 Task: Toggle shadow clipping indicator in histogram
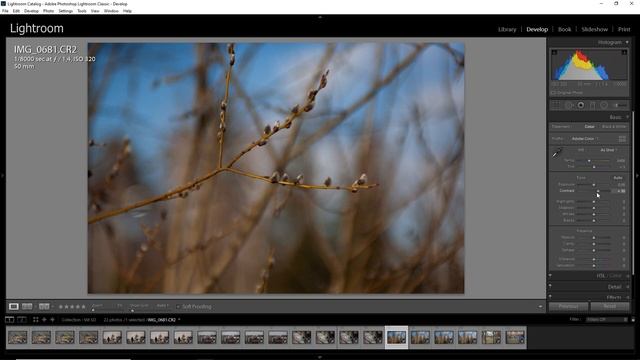[x=554, y=52]
